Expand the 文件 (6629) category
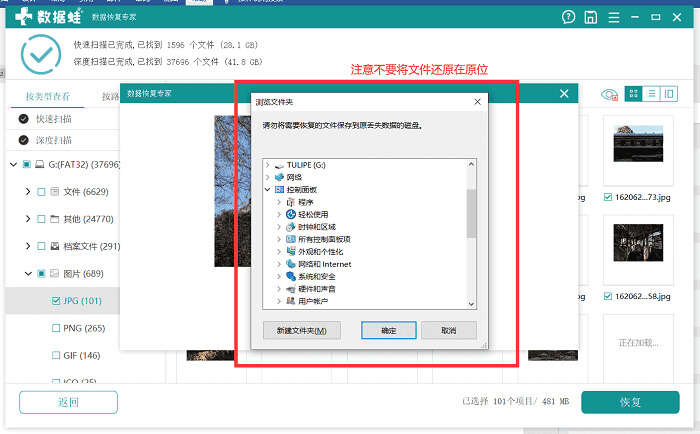The height and width of the screenshot is (434, 700). pyautogui.click(x=28, y=192)
